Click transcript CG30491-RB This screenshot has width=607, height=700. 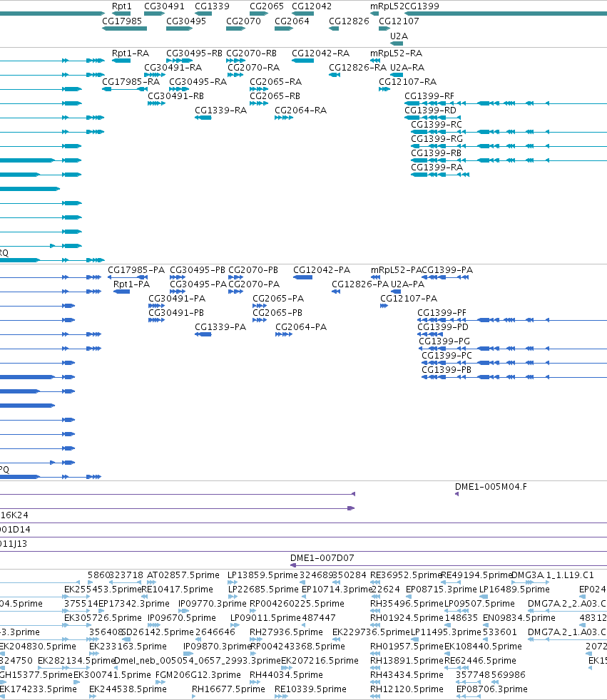[x=175, y=96]
